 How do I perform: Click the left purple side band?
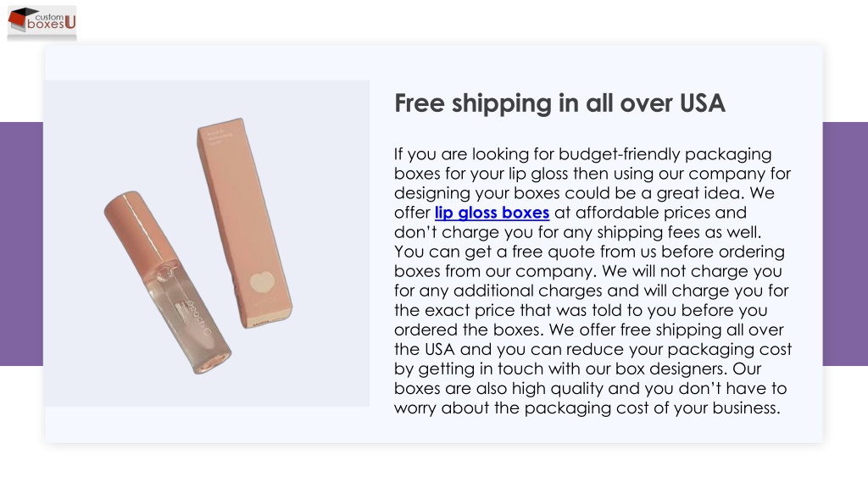21,243
